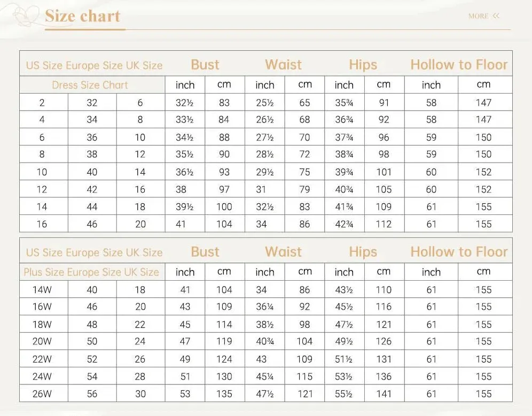
Task: Click the 141 hips cm value in the last row
Action: (384, 394)
